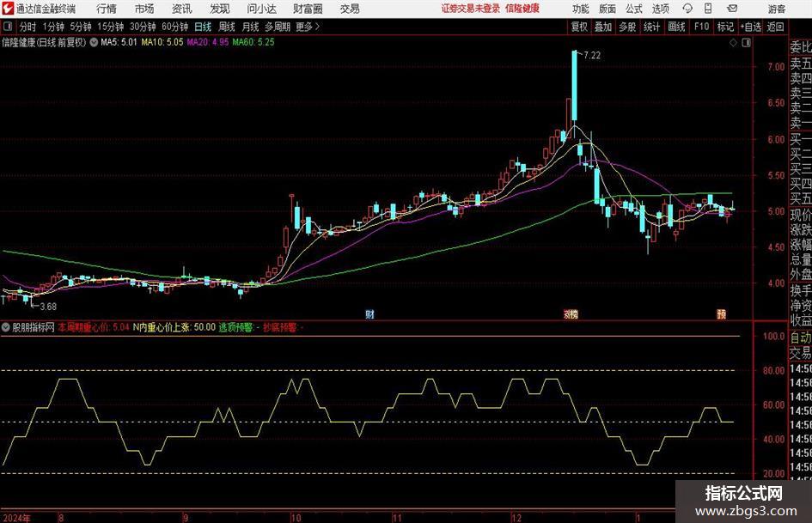Open the 问小达 menu
The height and width of the screenshot is (523, 812).
pos(261,9)
